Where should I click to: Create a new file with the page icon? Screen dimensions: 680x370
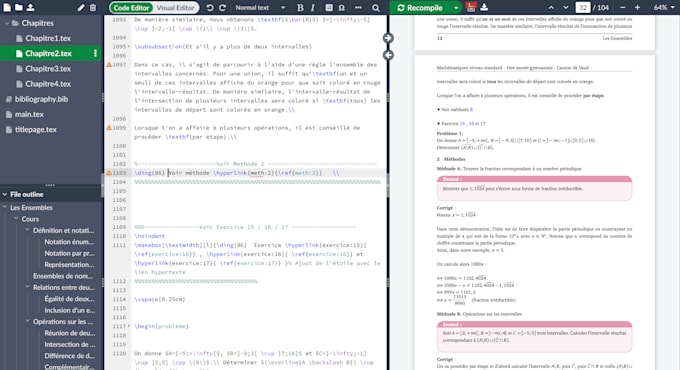(x=7, y=7)
